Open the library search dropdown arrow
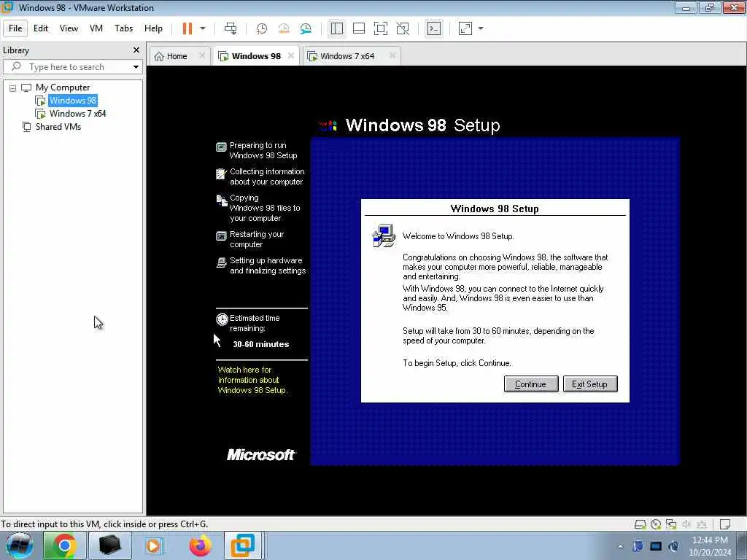Viewport: 747px width, 560px height. point(136,66)
